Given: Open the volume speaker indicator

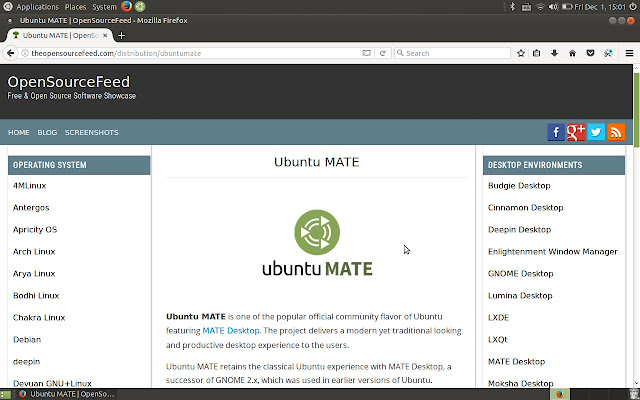Looking at the screenshot, I should click(x=553, y=7).
